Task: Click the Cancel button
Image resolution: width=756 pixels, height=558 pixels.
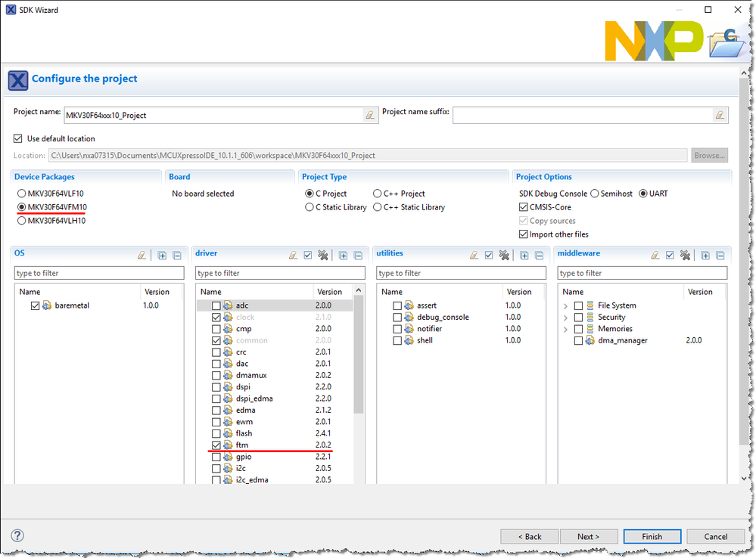Action: point(715,536)
